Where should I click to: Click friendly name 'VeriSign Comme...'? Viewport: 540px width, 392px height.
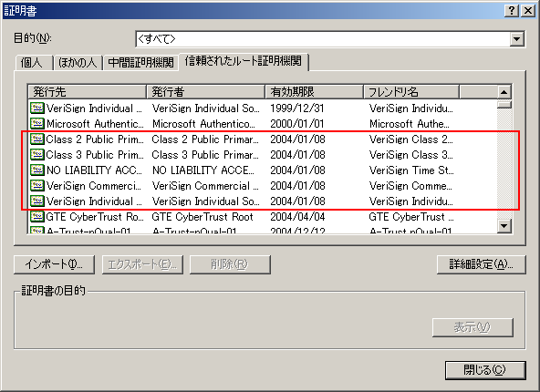click(410, 185)
